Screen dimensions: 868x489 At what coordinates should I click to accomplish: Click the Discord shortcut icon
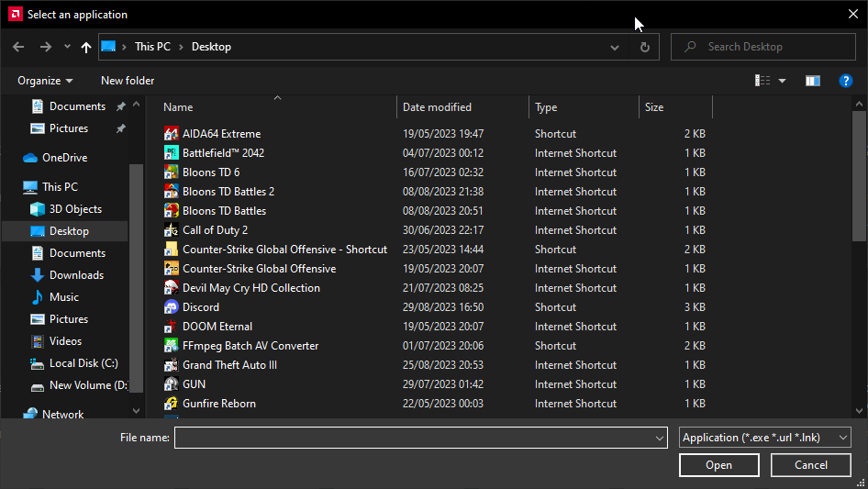click(x=171, y=307)
